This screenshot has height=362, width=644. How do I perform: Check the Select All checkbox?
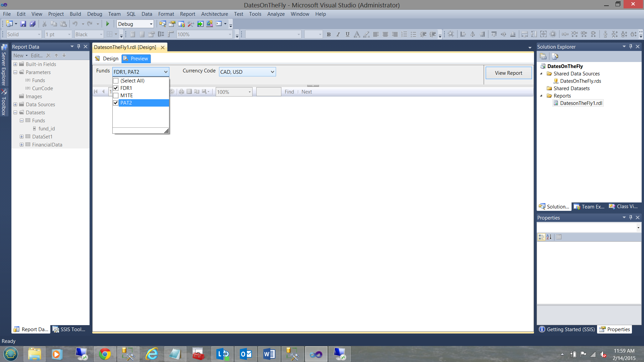(x=116, y=81)
